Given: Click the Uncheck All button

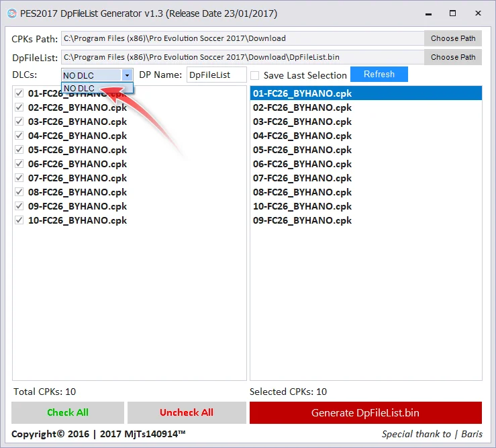Looking at the screenshot, I should coord(187,412).
